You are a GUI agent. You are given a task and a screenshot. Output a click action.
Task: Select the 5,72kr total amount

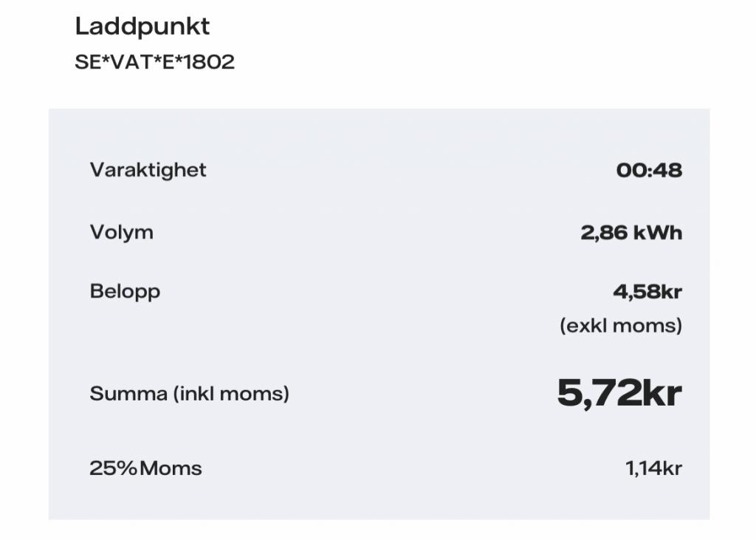point(619,393)
